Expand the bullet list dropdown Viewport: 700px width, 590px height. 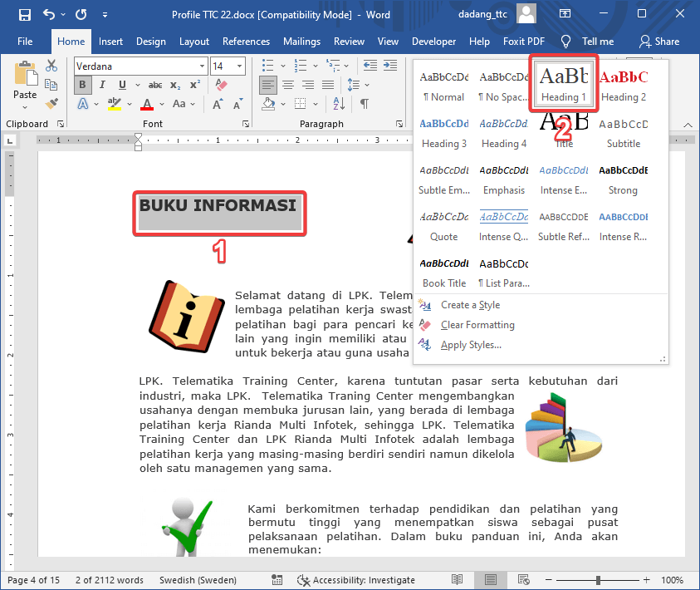point(283,66)
